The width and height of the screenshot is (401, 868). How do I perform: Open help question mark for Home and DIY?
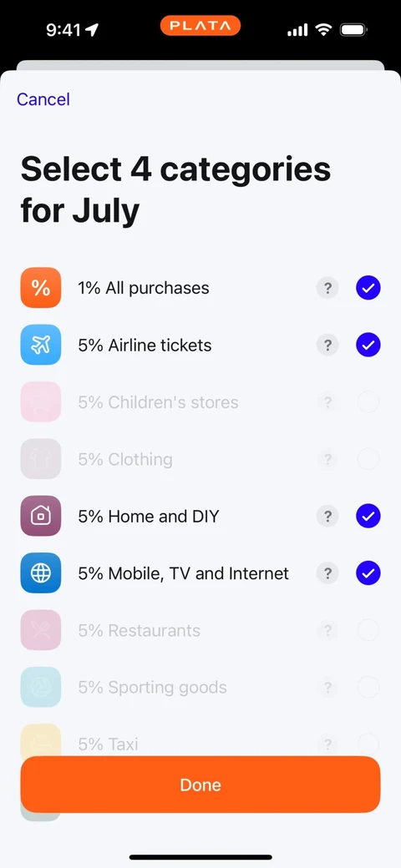coord(327,516)
